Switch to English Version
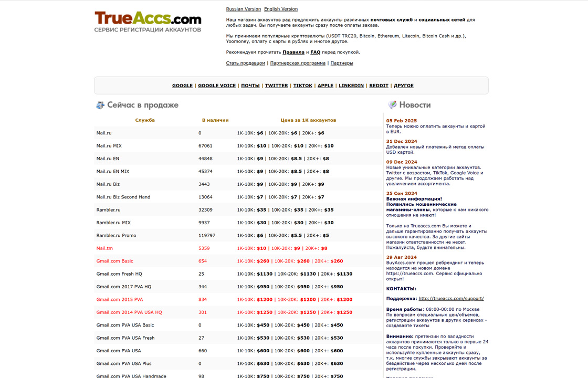This screenshot has width=588, height=378. coord(281,9)
